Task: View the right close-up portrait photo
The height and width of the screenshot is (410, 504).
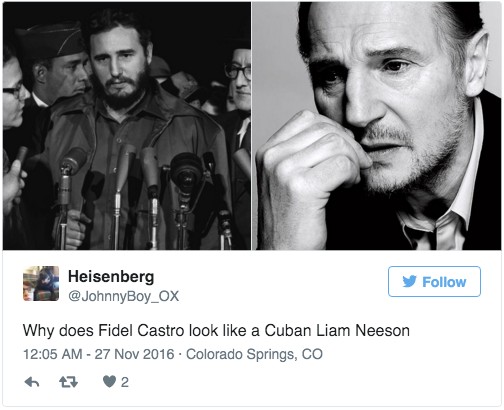Action: click(x=377, y=126)
